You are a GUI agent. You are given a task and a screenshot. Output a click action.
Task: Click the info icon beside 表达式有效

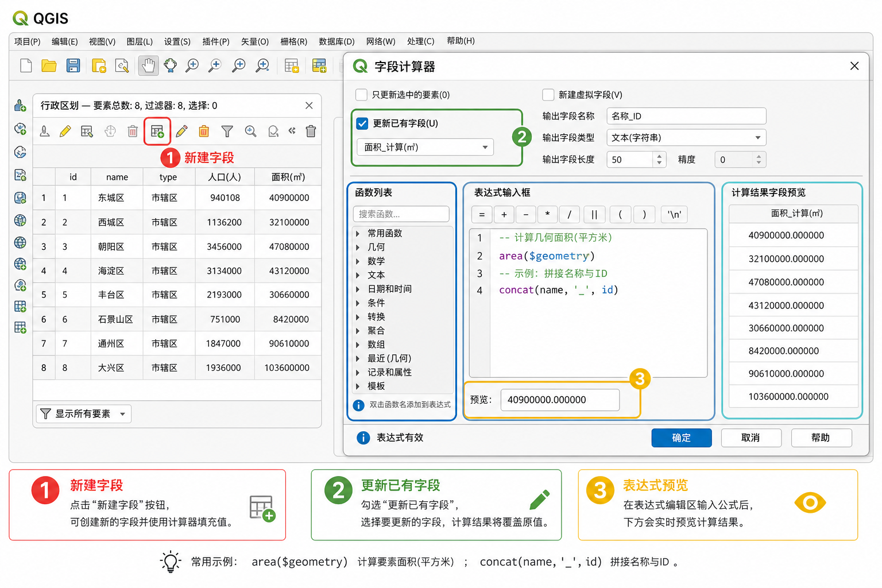click(x=363, y=438)
